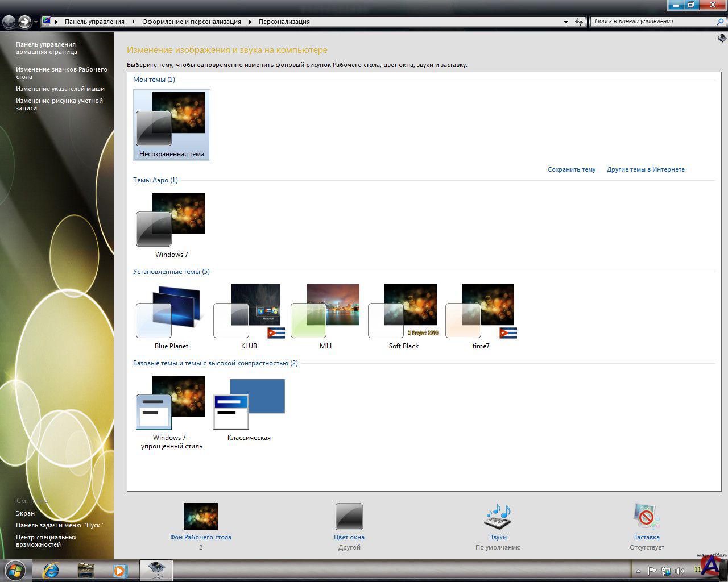Click Оформление и персонализация breadcrumb
This screenshot has height=582, width=728.
(192, 22)
